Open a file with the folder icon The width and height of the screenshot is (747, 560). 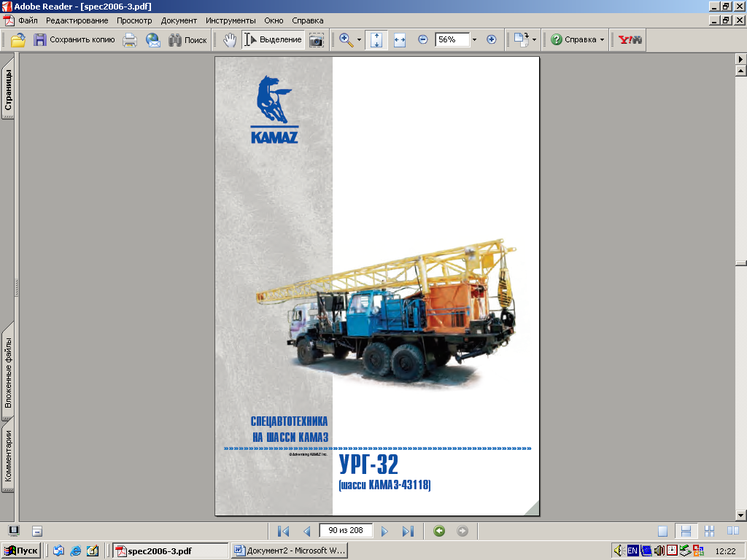[18, 40]
